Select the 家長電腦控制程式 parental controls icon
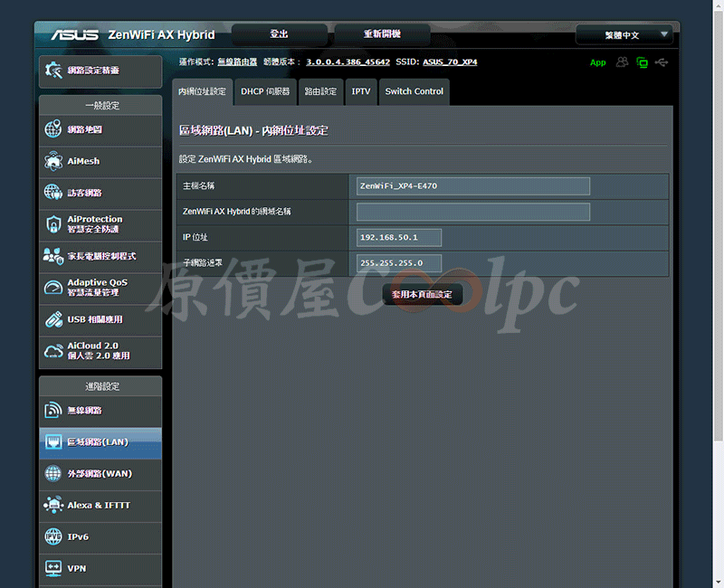Image resolution: width=724 pixels, height=588 pixels. pyautogui.click(x=53, y=256)
